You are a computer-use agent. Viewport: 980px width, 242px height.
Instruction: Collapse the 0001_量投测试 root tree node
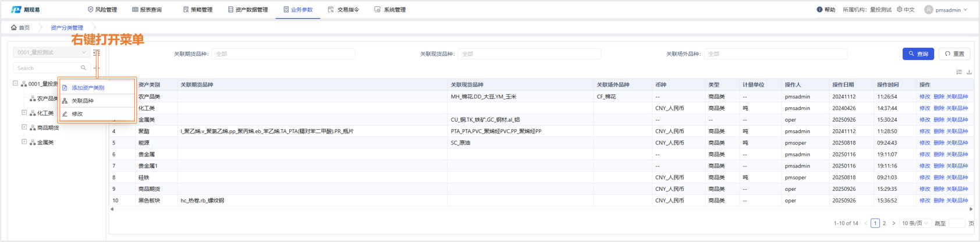(16, 84)
